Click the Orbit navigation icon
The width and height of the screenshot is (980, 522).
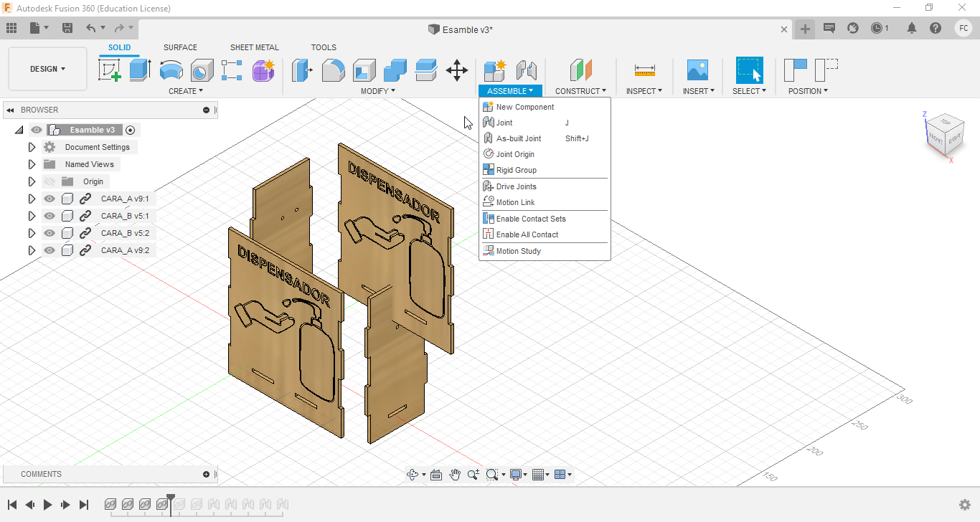click(x=413, y=475)
